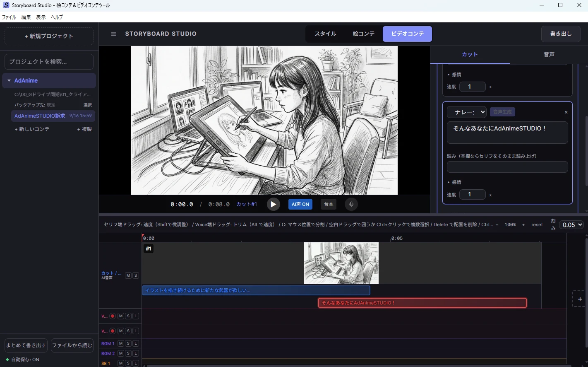Image resolution: width=588 pixels, height=367 pixels.
Task: Reset timeline zoom with reset
Action: [537, 225]
